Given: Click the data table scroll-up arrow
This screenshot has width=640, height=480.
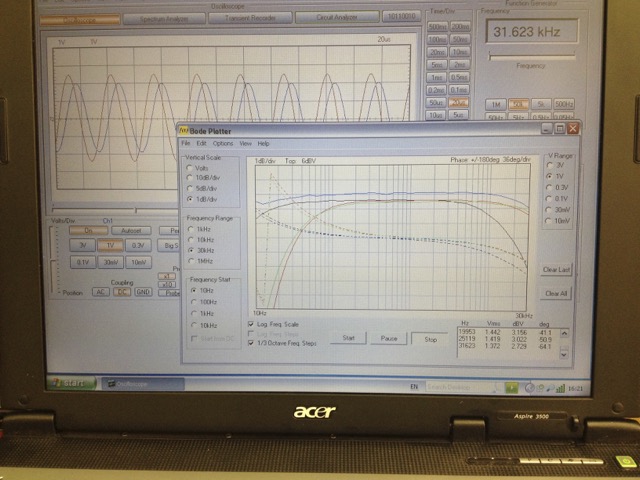Looking at the screenshot, I should (564, 333).
